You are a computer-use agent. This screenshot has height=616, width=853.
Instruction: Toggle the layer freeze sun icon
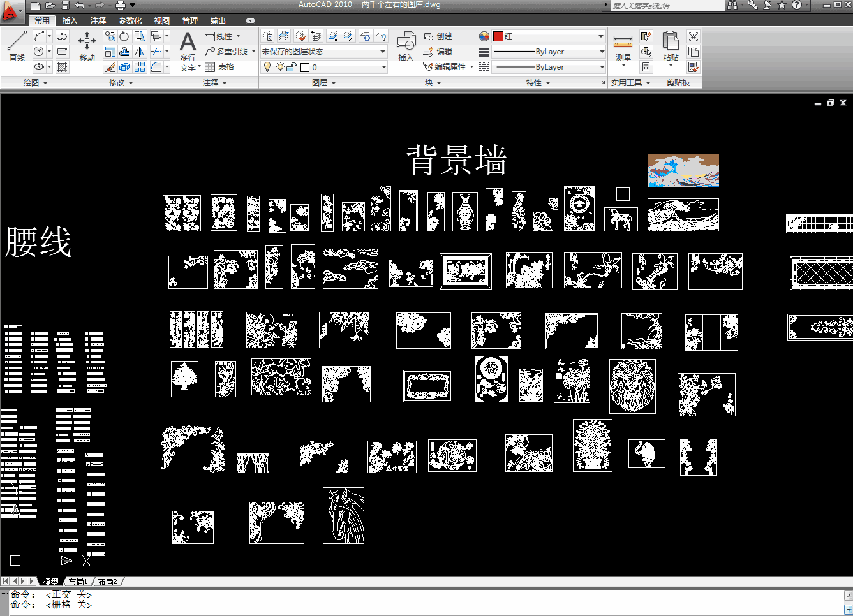coord(279,67)
